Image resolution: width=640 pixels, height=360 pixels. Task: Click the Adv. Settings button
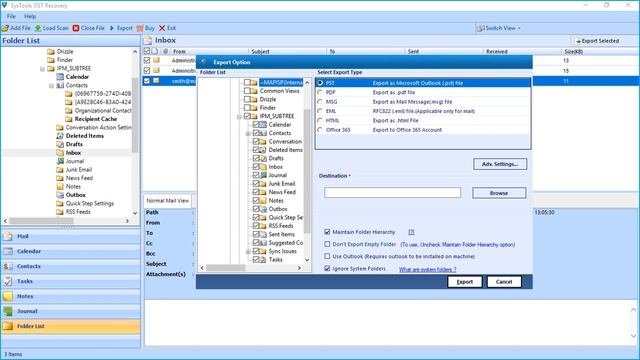click(500, 164)
